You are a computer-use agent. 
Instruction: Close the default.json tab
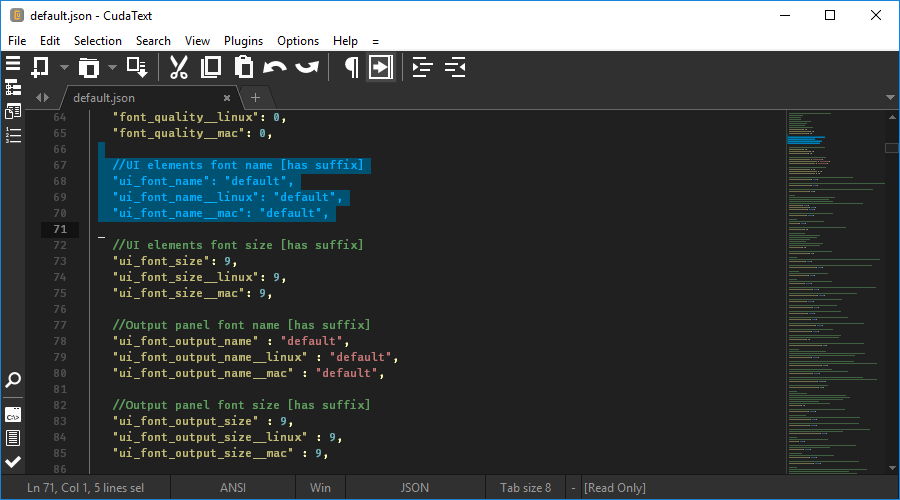227,98
